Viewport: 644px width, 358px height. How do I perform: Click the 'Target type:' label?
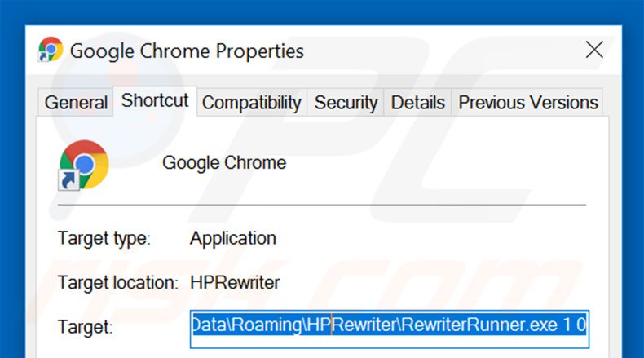[x=104, y=238]
